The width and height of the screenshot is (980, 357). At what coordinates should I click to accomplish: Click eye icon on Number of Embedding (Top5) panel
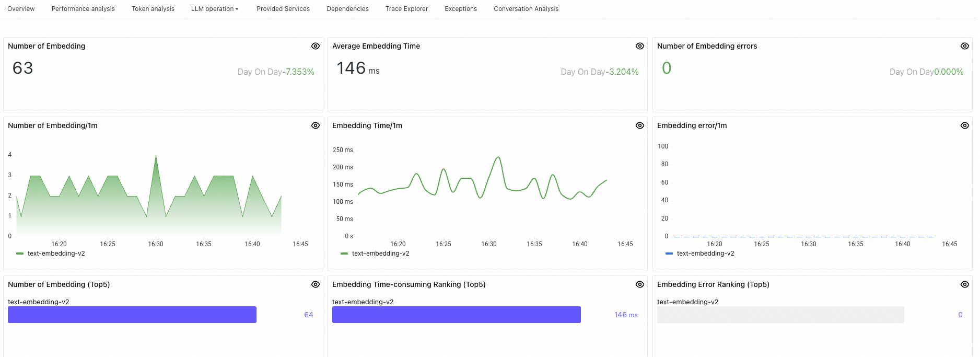[x=316, y=284]
